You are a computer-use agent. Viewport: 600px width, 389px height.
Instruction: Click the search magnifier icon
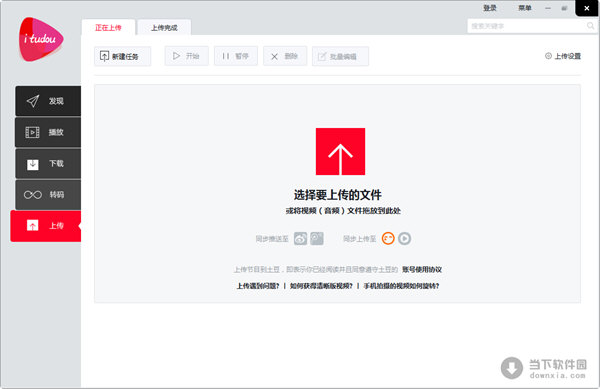coord(590,26)
